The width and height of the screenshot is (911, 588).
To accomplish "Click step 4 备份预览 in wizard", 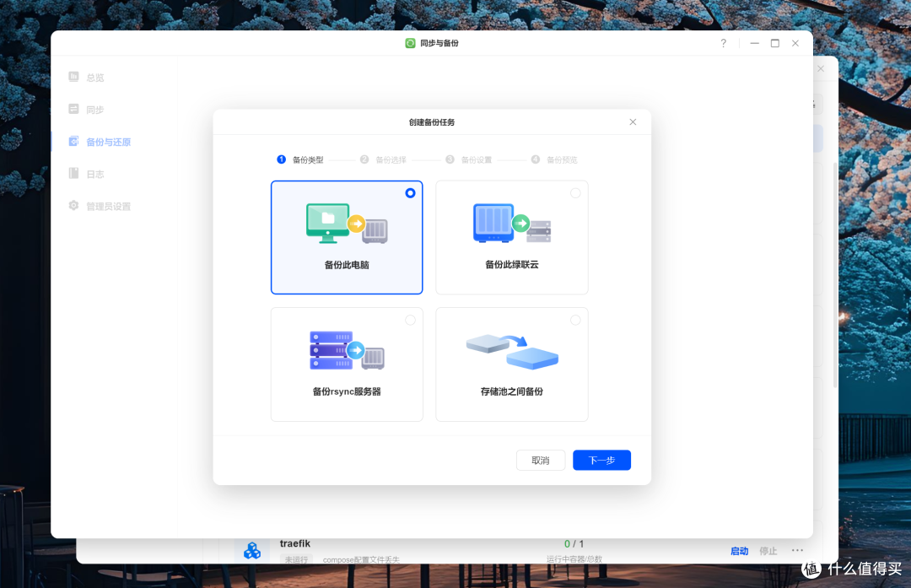I will point(554,159).
